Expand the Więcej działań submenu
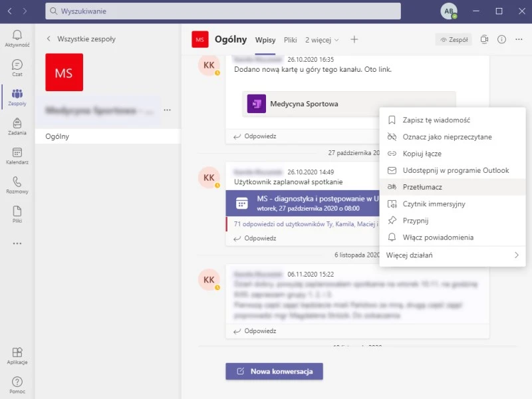Screen dimensions: 532x399 click(452, 255)
